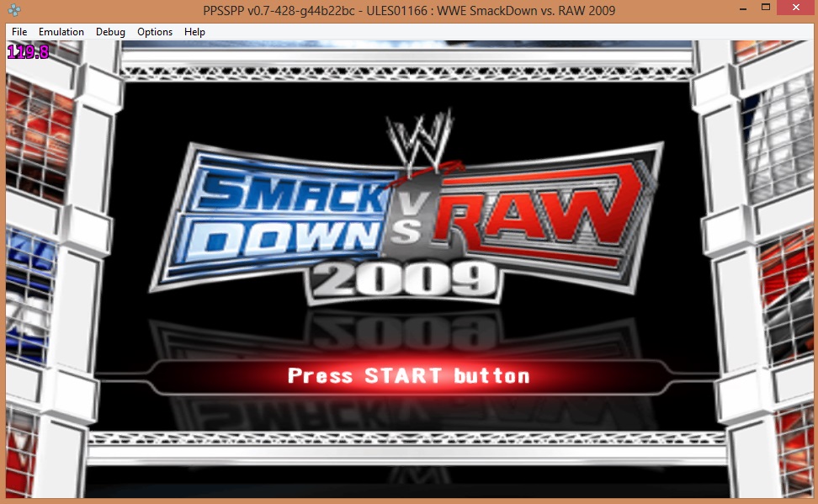
Task: Close the PPSSPP window
Action: (796, 8)
